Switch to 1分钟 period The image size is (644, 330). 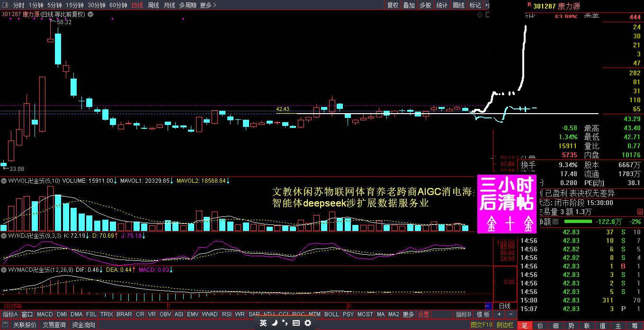click(36, 5)
